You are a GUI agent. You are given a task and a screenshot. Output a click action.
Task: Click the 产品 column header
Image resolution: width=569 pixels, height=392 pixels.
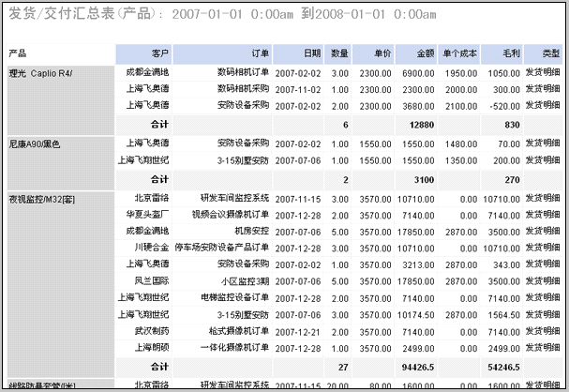point(18,53)
